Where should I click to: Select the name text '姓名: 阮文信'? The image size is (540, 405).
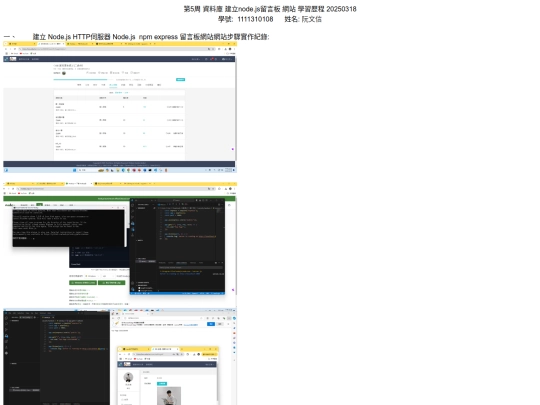click(x=303, y=19)
